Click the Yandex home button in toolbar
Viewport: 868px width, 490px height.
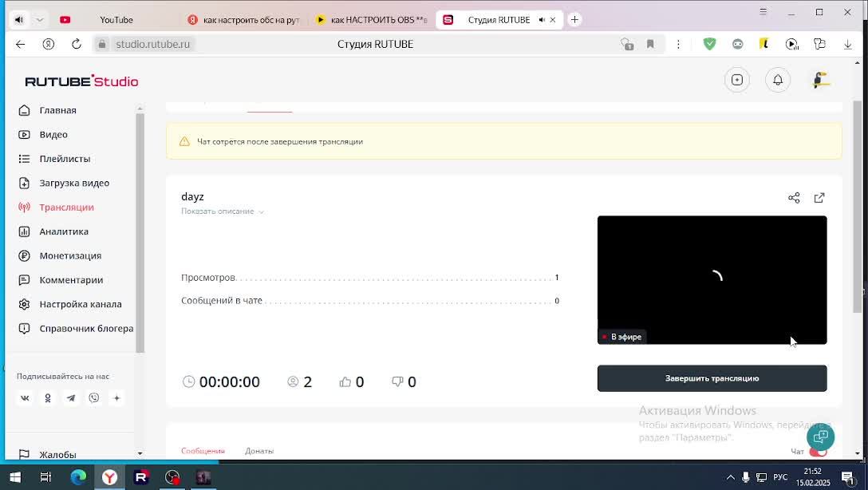click(x=48, y=45)
